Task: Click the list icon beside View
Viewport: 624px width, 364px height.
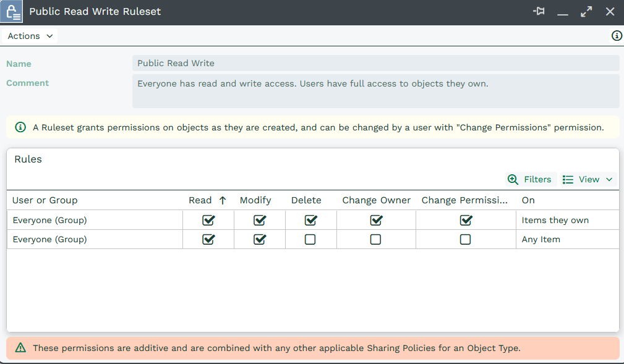Action: [568, 179]
